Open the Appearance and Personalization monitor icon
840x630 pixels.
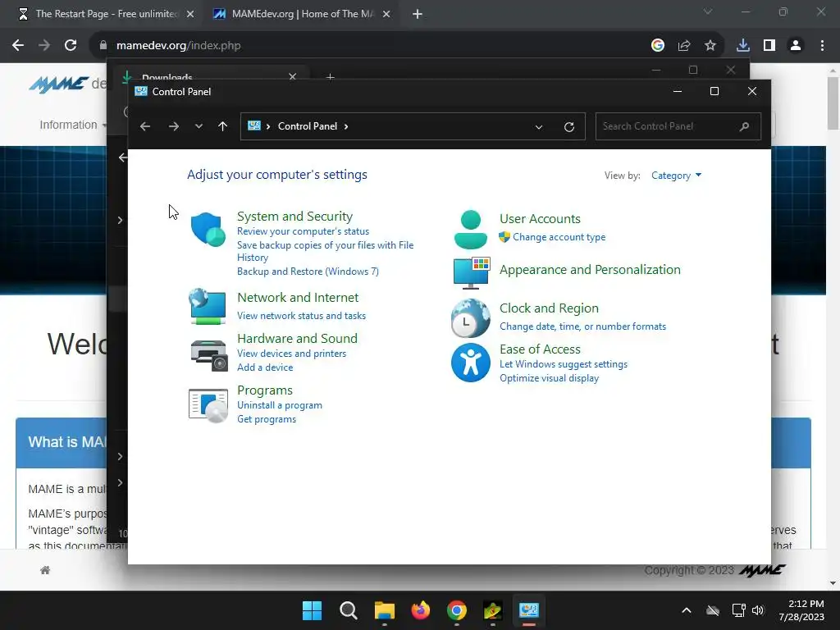pyautogui.click(x=472, y=272)
